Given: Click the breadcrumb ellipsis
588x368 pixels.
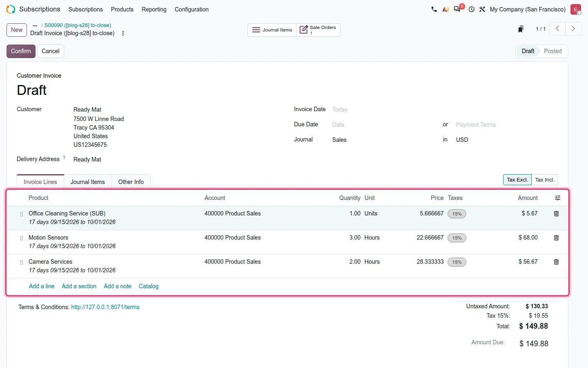Looking at the screenshot, I should 35,25.
